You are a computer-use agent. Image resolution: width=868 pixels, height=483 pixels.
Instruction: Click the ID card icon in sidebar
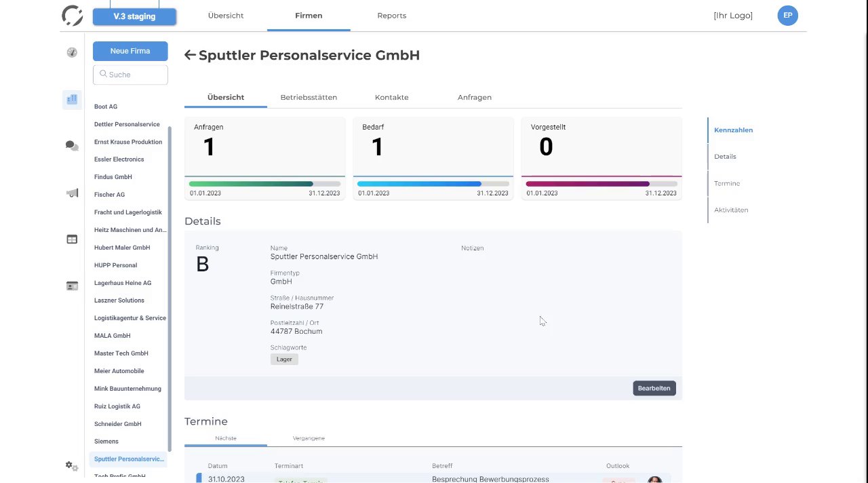(72, 286)
